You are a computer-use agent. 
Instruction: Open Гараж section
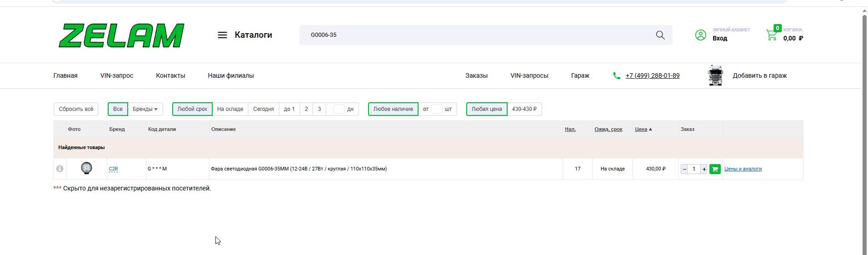click(580, 76)
